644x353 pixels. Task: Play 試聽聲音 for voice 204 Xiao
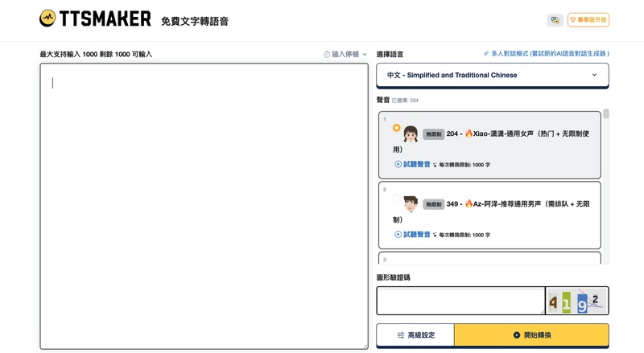412,164
